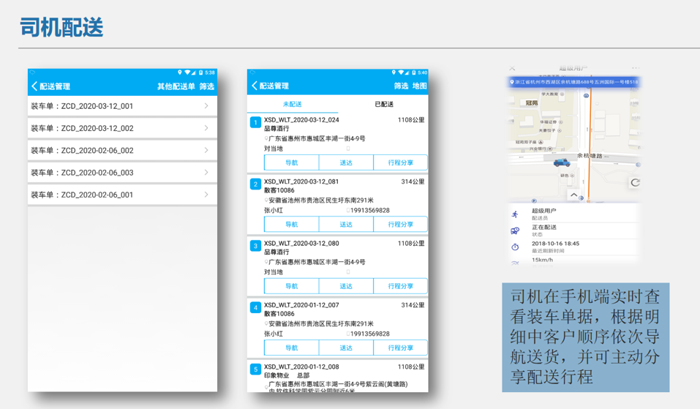Expand loading list ZCD_2020-02-06_001 row arrow

click(206, 195)
